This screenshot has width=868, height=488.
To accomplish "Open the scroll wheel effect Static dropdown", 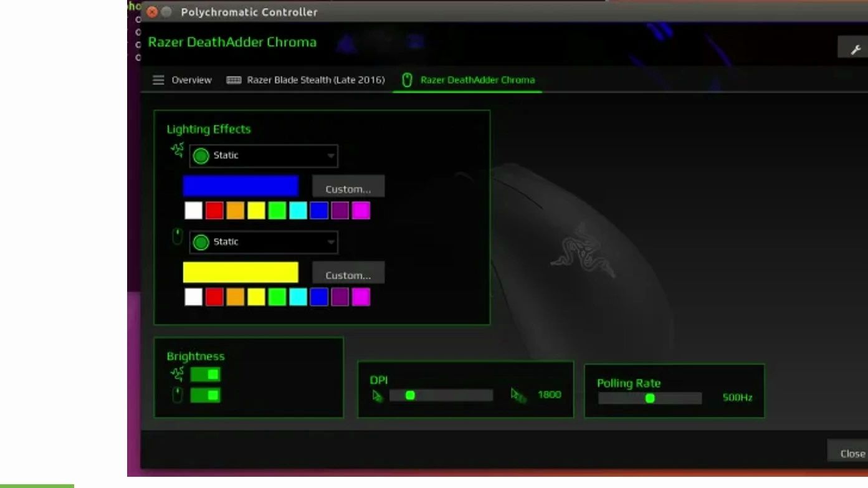I will point(264,242).
